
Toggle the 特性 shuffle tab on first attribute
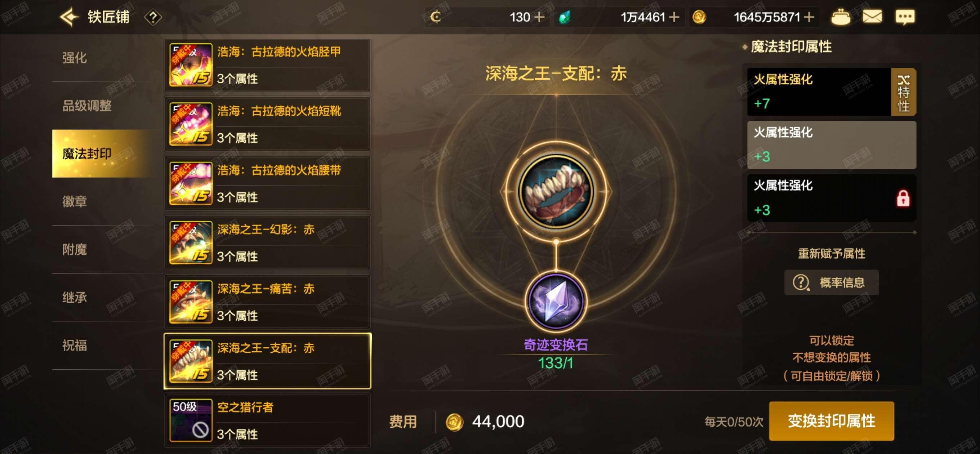click(x=904, y=92)
